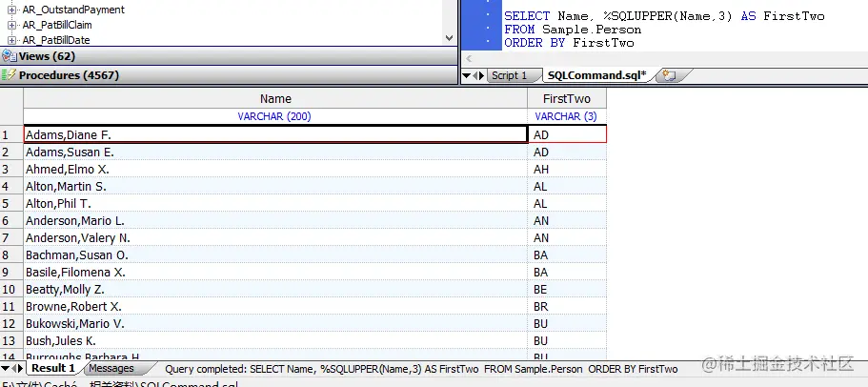Select FirstTwo BU cell in Bukowski's row
This screenshot has height=387, width=868.
coord(568,324)
